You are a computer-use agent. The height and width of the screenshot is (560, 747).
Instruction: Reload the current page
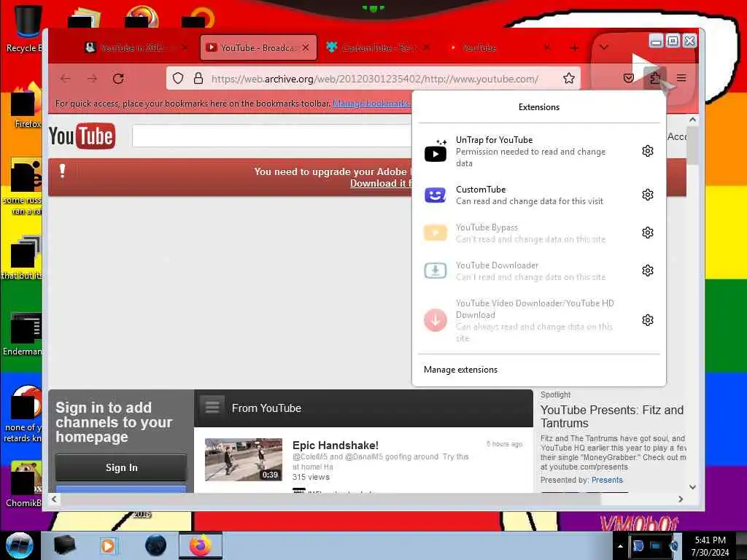click(x=118, y=79)
